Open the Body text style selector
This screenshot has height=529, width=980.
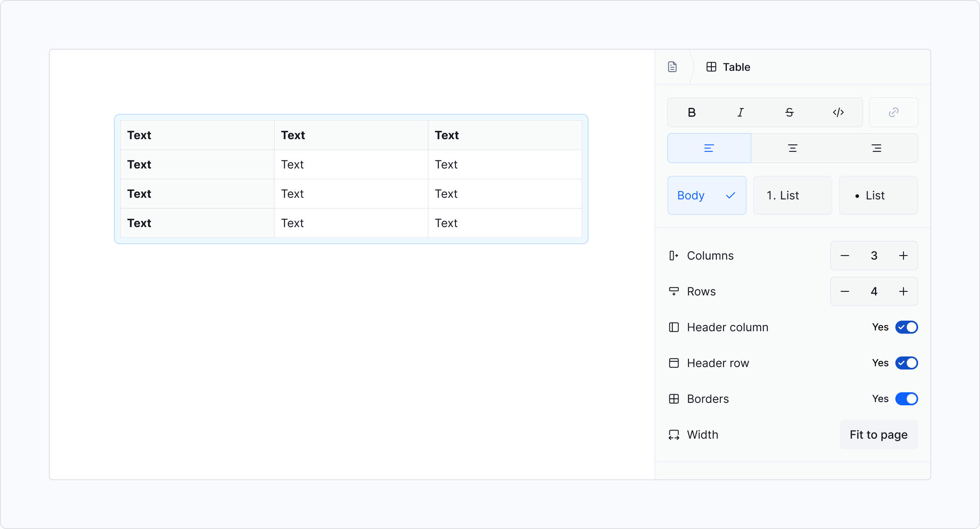(707, 195)
